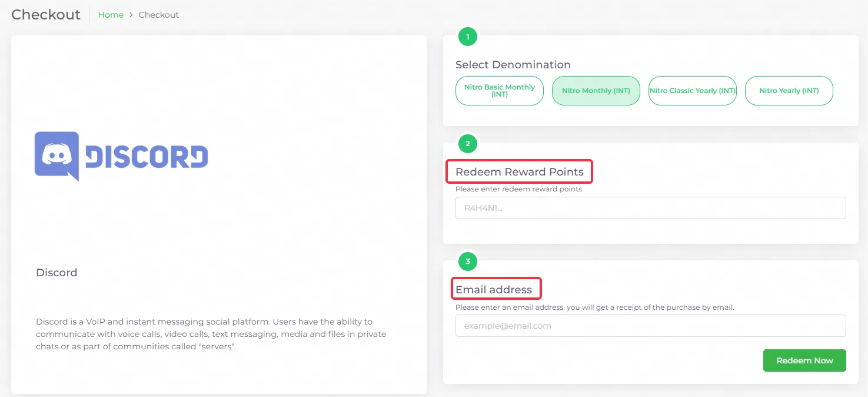Click the DISCORD wordmark in the logo
Image resolution: width=868 pixels, height=397 pixels.
[147, 157]
